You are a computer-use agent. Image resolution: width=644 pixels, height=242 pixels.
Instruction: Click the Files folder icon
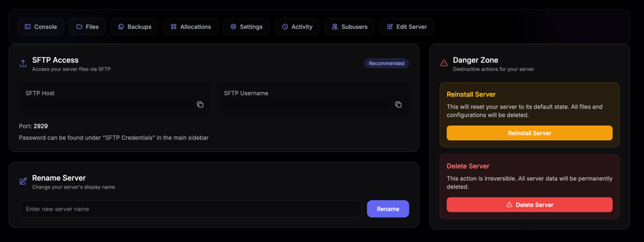click(79, 26)
